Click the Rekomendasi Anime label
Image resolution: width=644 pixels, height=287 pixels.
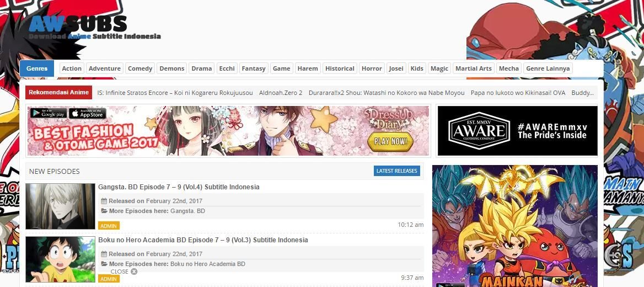(59, 93)
